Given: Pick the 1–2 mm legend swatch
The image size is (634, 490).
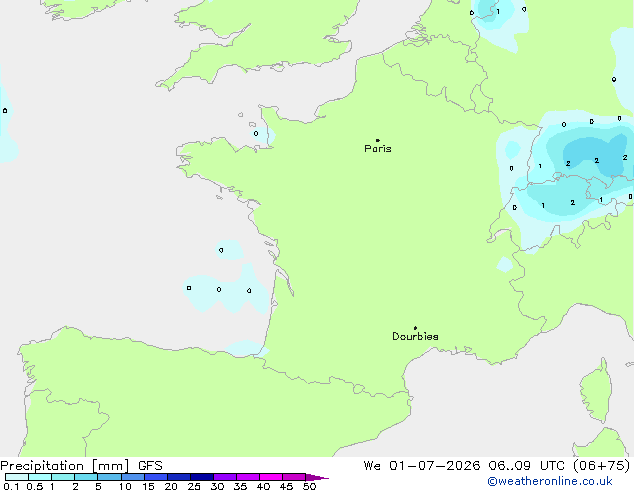Looking at the screenshot, I should (x=63, y=477).
